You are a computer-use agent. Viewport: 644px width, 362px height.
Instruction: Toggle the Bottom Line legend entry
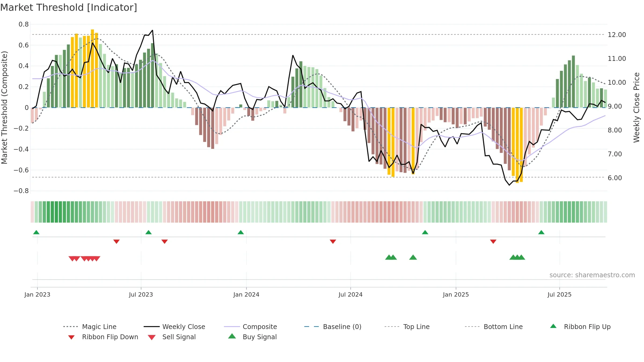pyautogui.click(x=494, y=327)
